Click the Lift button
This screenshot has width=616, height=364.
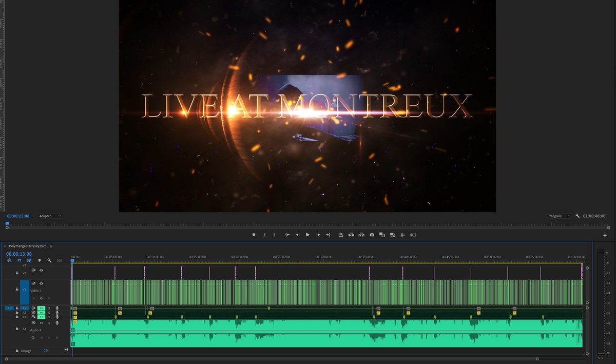(x=341, y=235)
